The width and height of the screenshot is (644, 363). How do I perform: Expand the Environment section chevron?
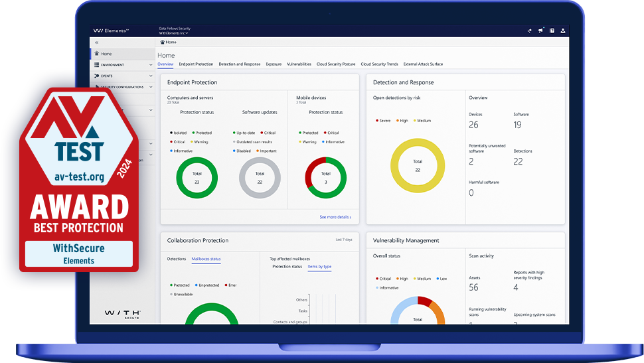[151, 65]
